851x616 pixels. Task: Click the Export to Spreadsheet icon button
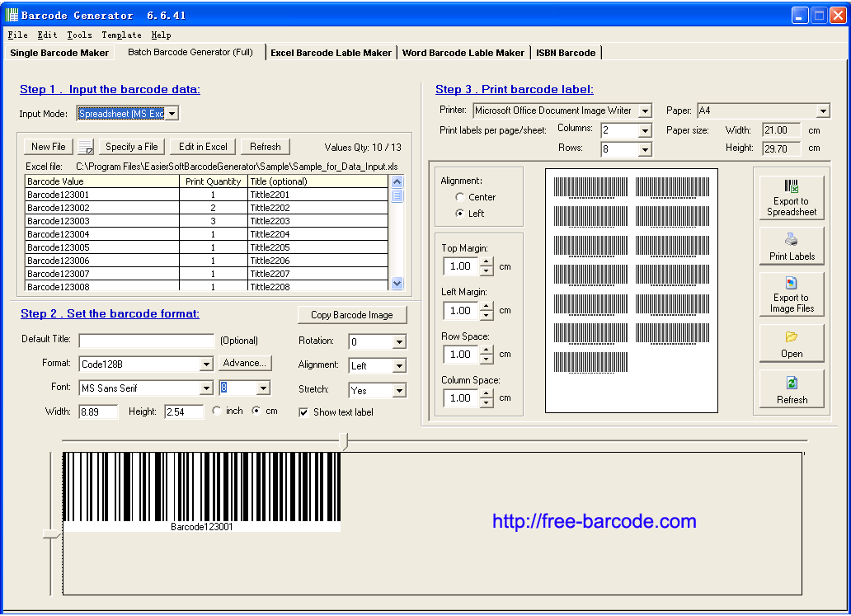tap(791, 186)
